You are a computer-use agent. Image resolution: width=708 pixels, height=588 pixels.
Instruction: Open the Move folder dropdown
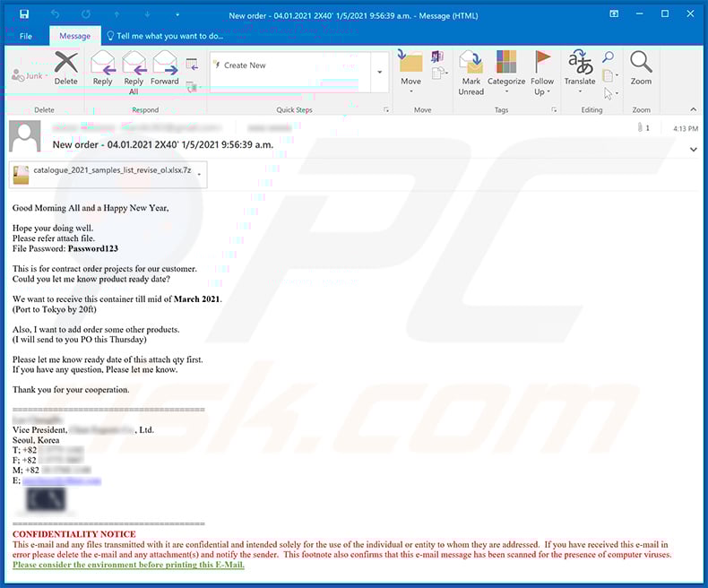pos(410,73)
